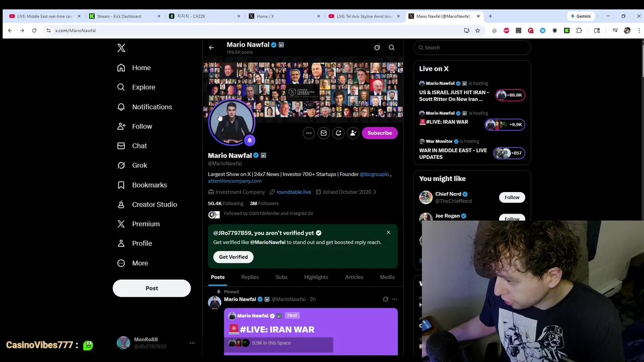View the 3M Followers list
Image resolution: width=644 pixels, height=362 pixels.
tap(264, 204)
